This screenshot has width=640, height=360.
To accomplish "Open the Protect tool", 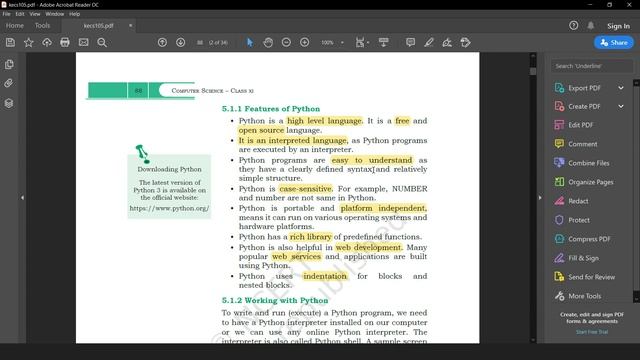I will pyautogui.click(x=579, y=220).
